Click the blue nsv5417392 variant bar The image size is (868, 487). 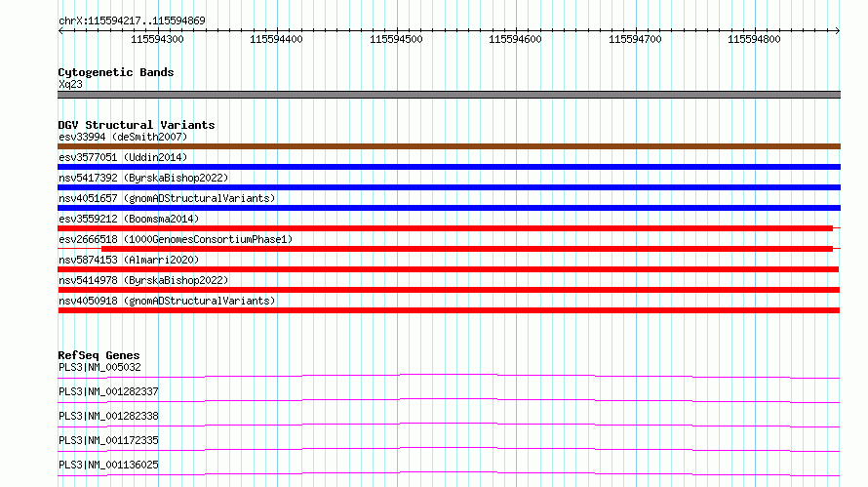(449, 187)
